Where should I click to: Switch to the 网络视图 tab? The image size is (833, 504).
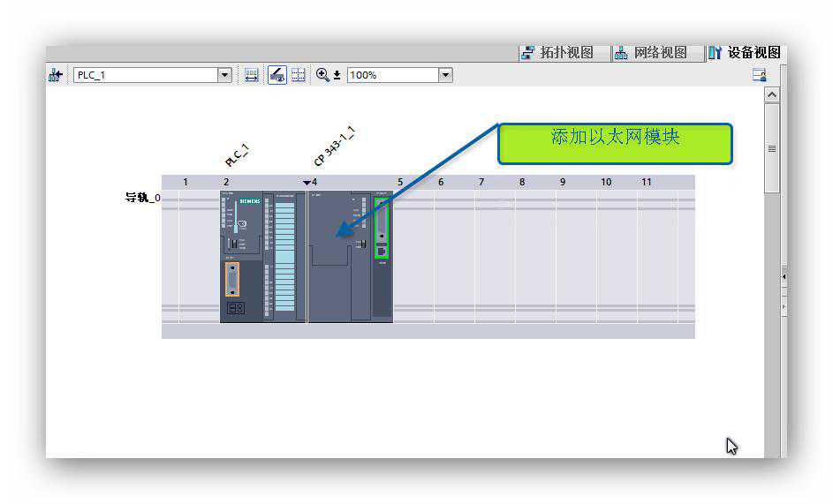click(651, 53)
